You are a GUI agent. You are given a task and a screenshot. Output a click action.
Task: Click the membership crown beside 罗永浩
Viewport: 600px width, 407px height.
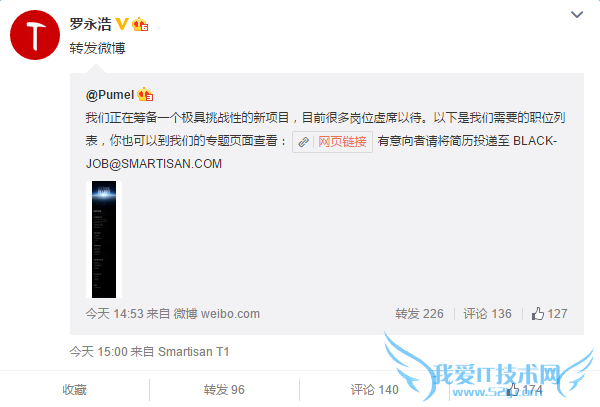[140, 24]
